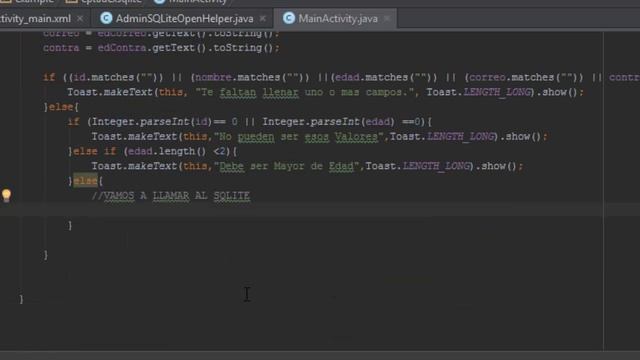Click the string "No pueden ser esos Valores"
This screenshot has height=360, width=640.
[x=298, y=137]
